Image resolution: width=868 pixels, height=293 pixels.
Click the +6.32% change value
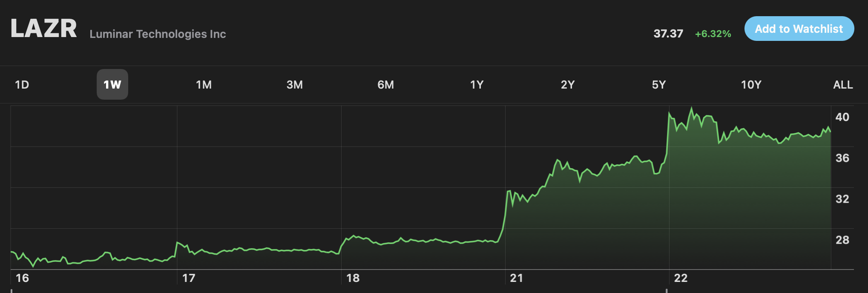[x=713, y=34]
